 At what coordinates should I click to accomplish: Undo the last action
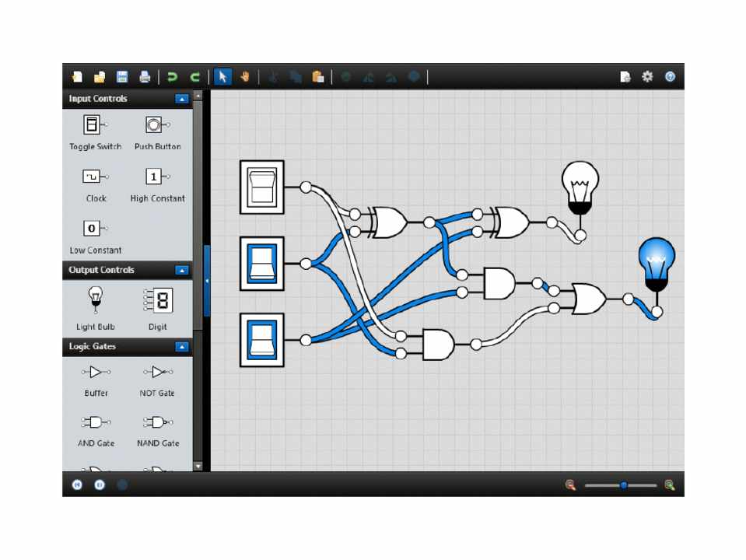point(173,76)
